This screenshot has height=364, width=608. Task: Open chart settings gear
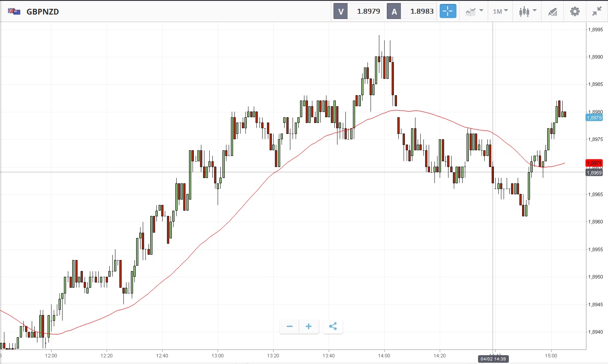tap(575, 11)
